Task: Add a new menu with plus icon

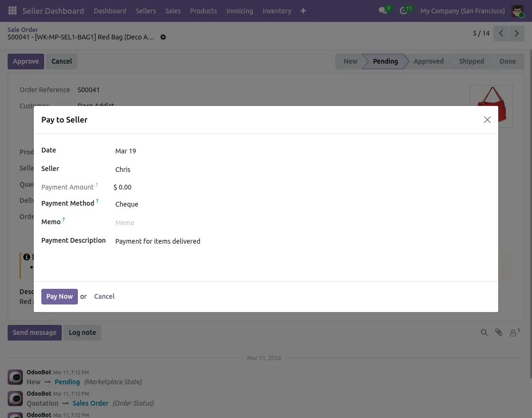Action: tap(304, 11)
